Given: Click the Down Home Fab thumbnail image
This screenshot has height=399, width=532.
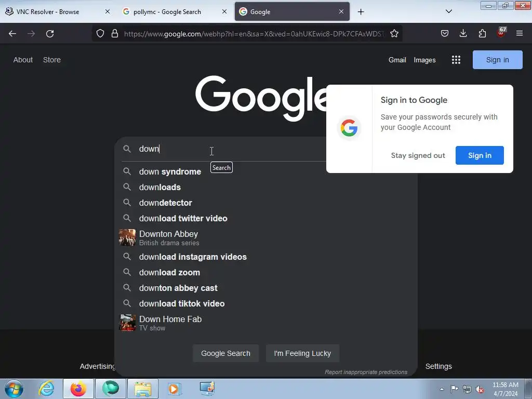Looking at the screenshot, I should [127, 323].
